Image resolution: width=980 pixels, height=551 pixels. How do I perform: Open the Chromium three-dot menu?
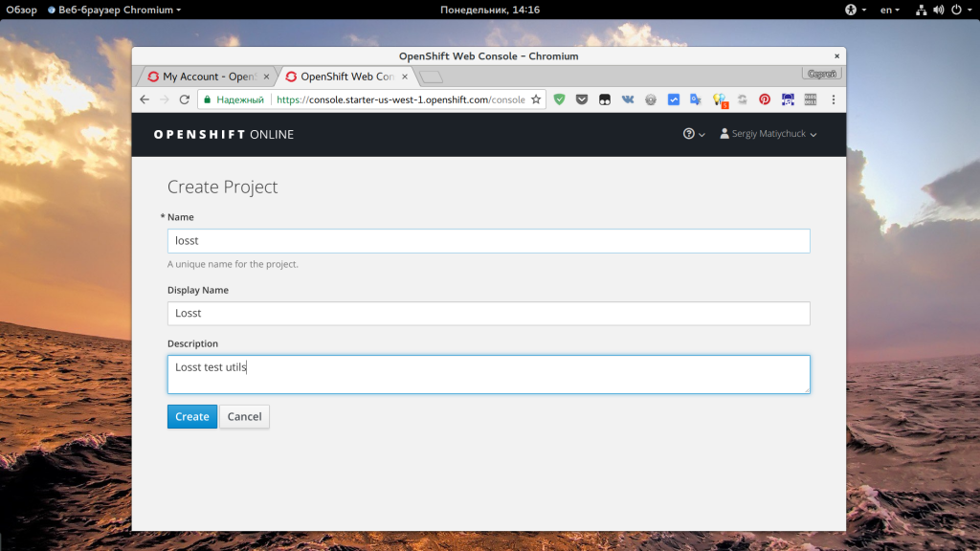pyautogui.click(x=834, y=99)
